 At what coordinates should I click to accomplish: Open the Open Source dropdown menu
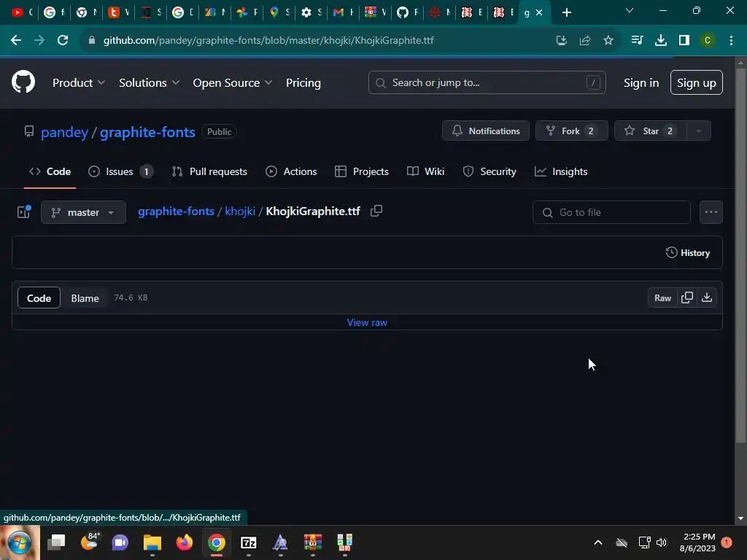click(233, 82)
